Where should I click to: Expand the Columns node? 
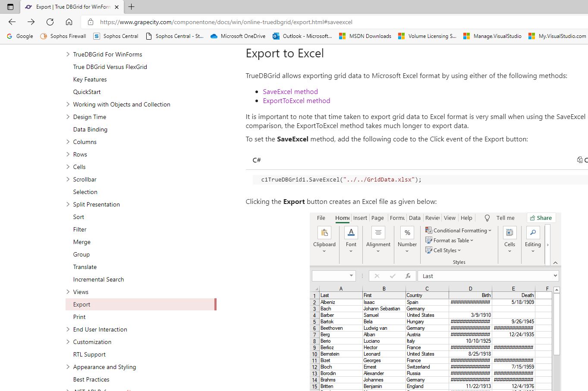point(68,142)
